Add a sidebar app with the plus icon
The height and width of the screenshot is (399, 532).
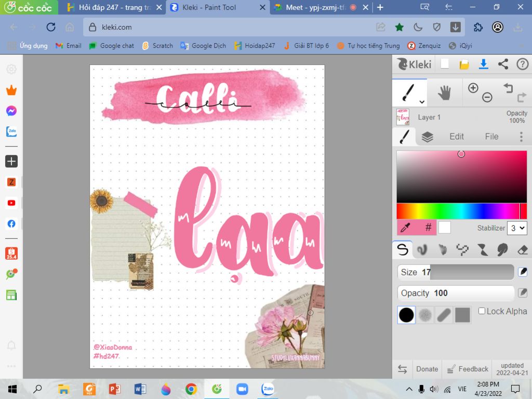tap(11, 161)
